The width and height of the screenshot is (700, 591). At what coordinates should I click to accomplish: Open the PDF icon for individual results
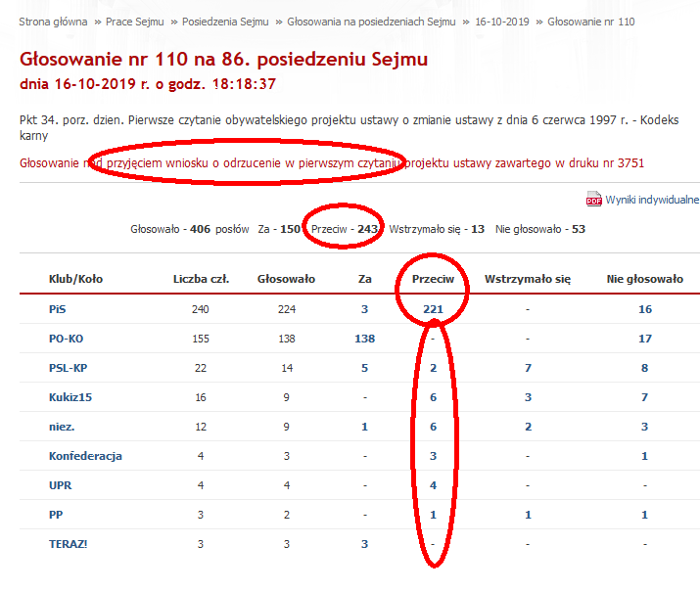click(593, 199)
